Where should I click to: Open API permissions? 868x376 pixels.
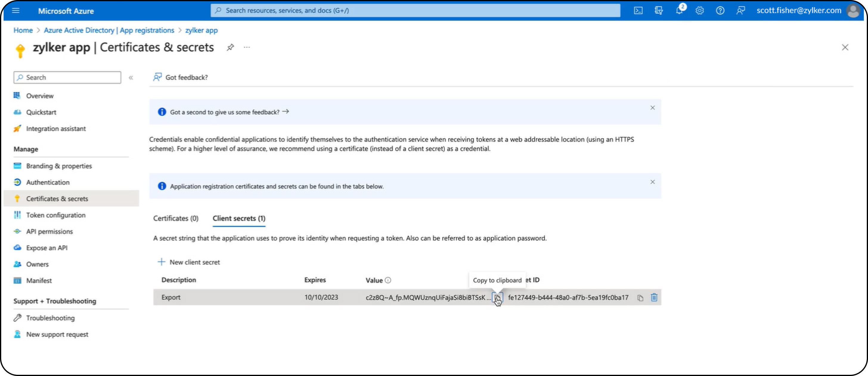pos(49,231)
